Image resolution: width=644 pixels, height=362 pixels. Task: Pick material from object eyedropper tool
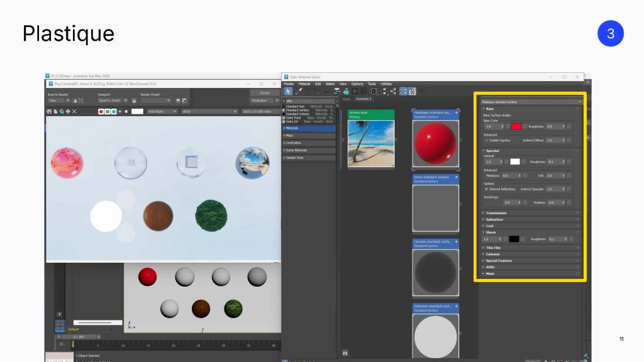(299, 92)
